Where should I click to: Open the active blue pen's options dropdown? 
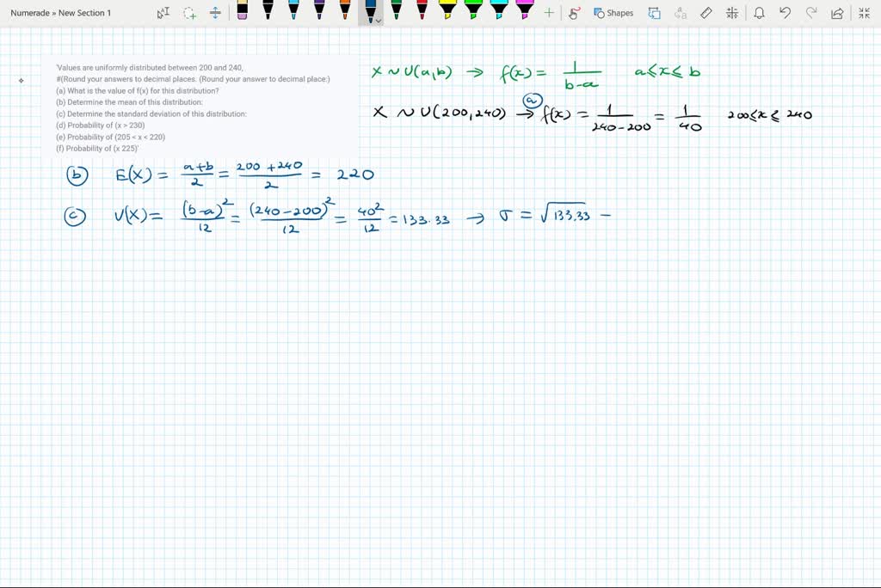point(377,19)
